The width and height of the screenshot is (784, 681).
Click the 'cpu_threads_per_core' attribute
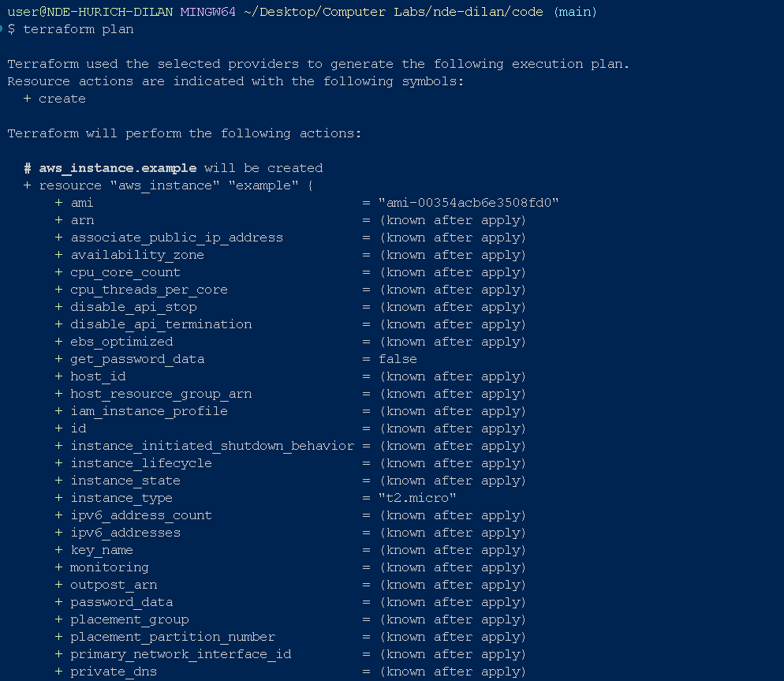tap(149, 290)
